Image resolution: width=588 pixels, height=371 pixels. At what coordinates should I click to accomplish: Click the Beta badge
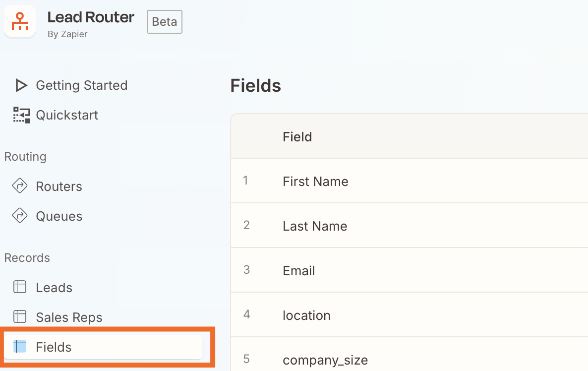pyautogui.click(x=164, y=22)
